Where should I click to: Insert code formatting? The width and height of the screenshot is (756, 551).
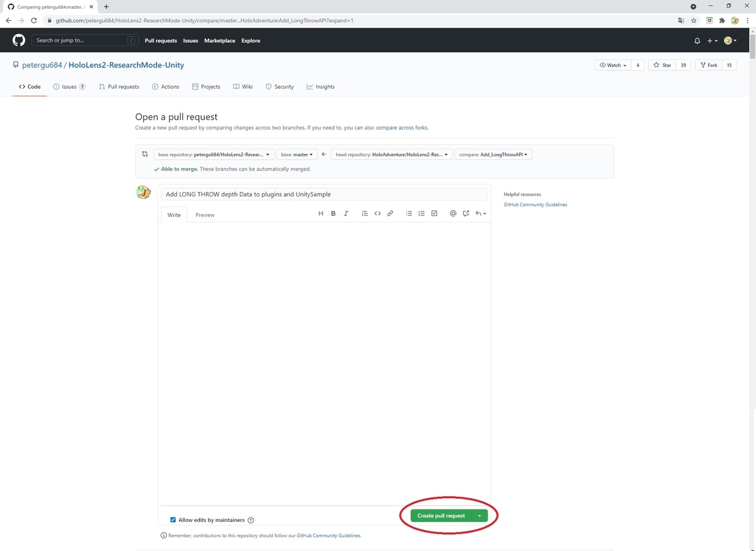[x=377, y=213]
